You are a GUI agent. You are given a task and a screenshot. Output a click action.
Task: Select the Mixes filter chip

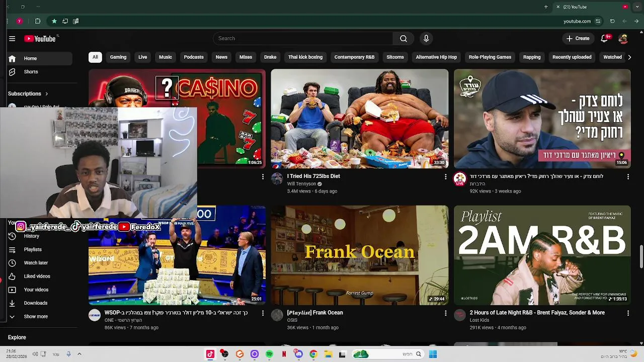(x=246, y=57)
